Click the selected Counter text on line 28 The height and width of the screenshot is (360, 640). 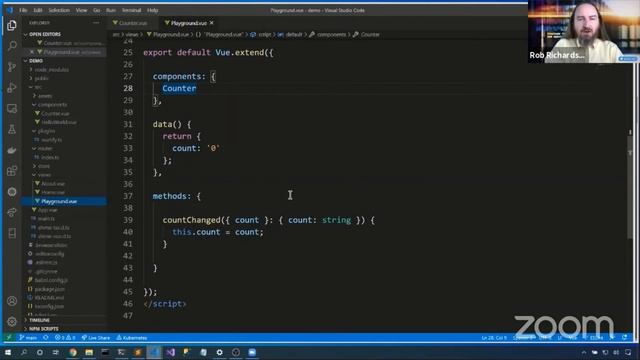coord(179,88)
